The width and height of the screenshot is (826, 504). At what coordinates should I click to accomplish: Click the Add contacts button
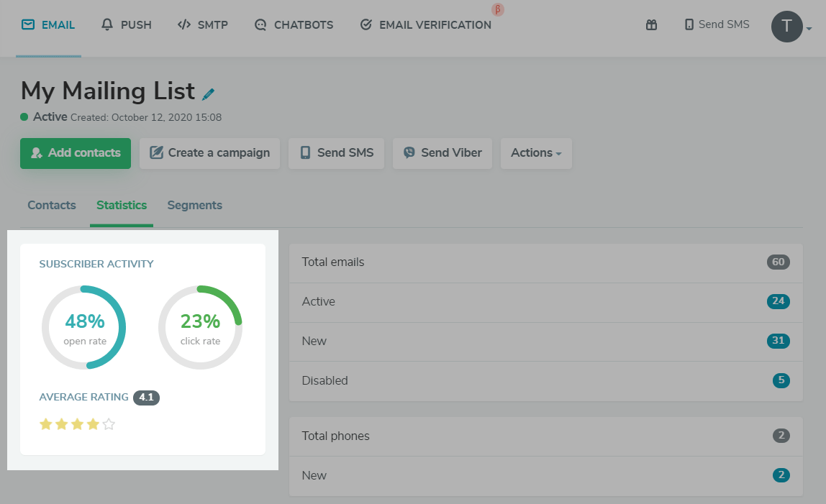point(76,153)
